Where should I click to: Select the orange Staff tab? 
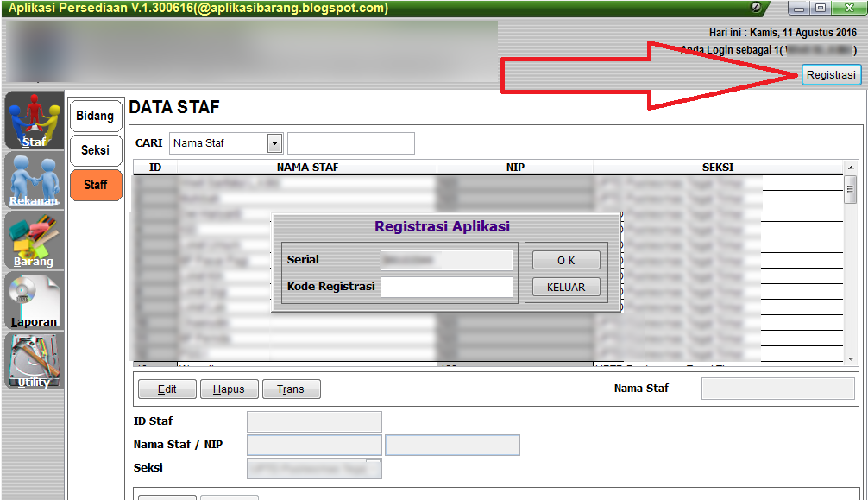(x=95, y=185)
